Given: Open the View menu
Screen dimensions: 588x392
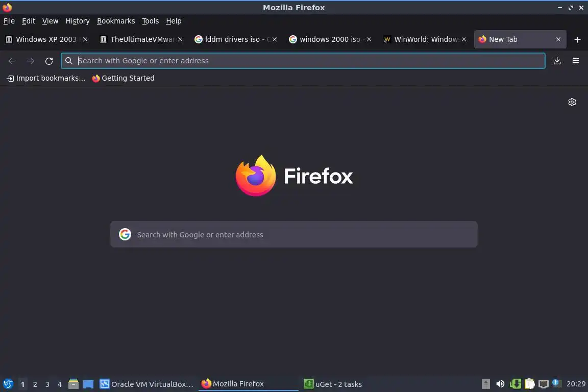Looking at the screenshot, I should pyautogui.click(x=50, y=21).
